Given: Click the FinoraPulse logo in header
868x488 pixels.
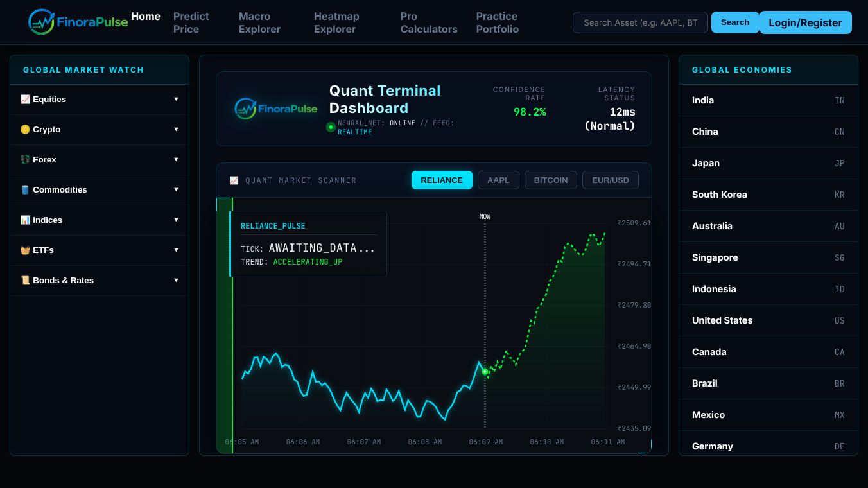Looking at the screenshot, I should [78, 22].
